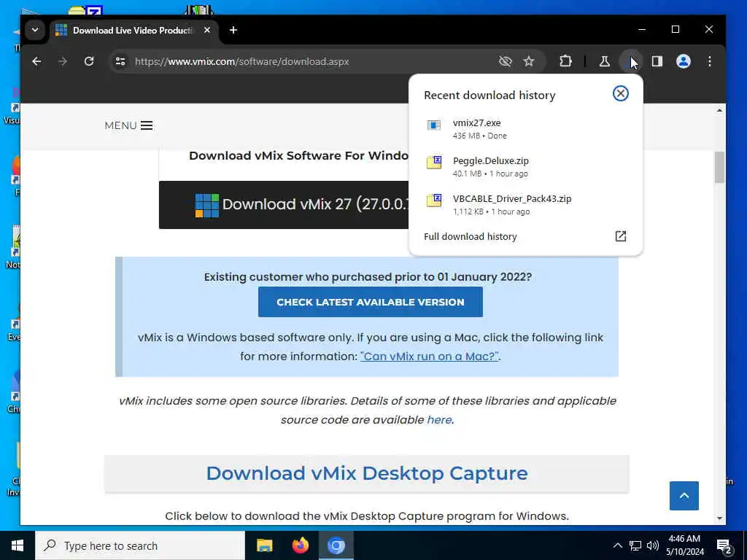Open Chrome Labs flask icon

tap(604, 61)
